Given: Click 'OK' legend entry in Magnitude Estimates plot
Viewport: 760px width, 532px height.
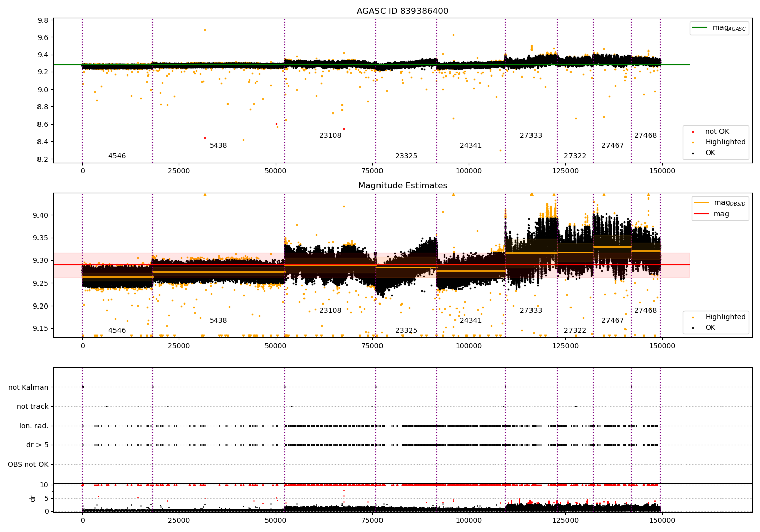Looking at the screenshot, I should pyautogui.click(x=710, y=328).
